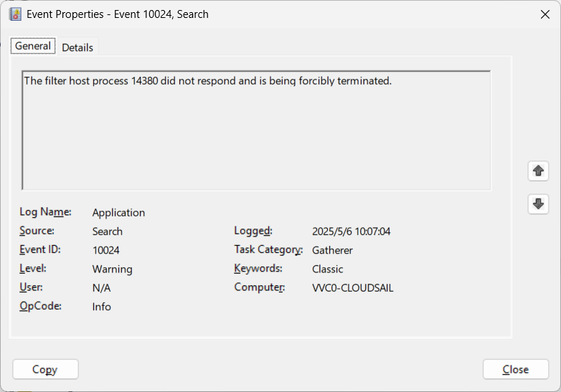Click the Task Category value Gatherer
The width and height of the screenshot is (561, 392).
tap(332, 250)
